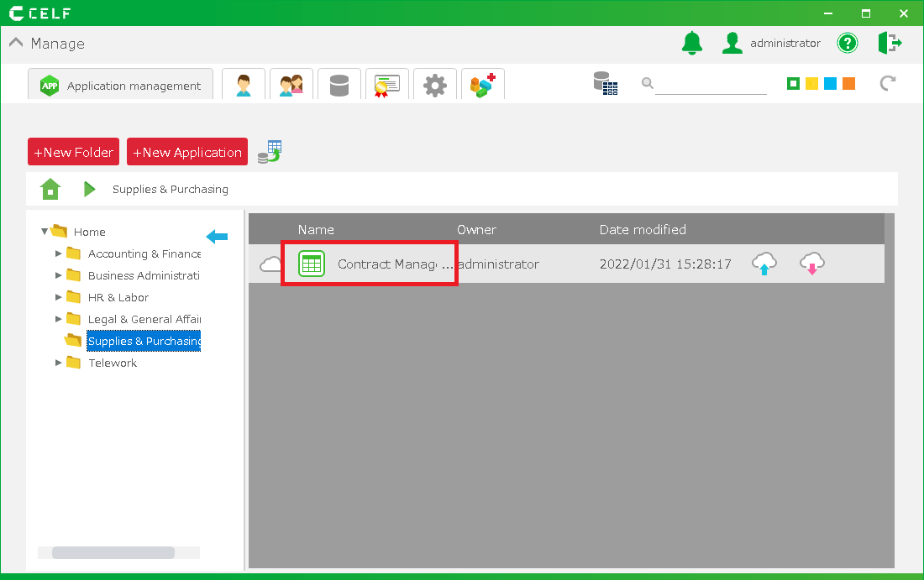Collapse the Home tree node
The width and height of the screenshot is (924, 580).
45,232
